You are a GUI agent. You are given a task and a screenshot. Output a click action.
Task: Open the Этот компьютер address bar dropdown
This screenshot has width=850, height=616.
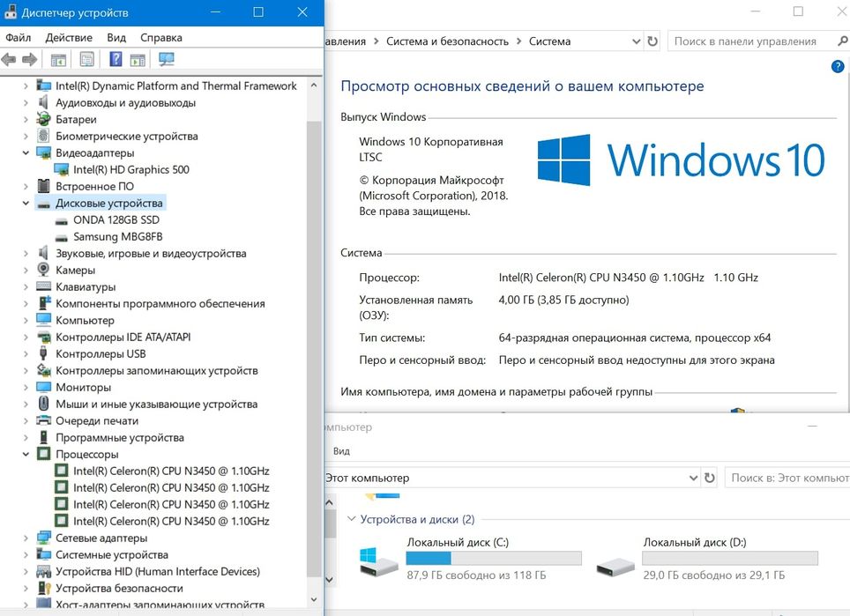coord(693,478)
